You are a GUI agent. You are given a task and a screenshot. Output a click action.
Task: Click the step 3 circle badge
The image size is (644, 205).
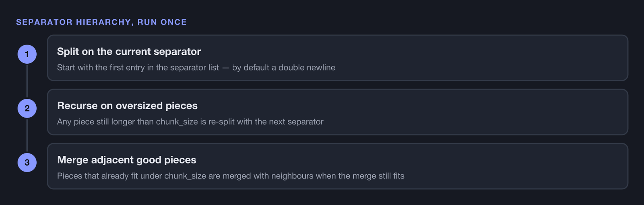point(27,162)
